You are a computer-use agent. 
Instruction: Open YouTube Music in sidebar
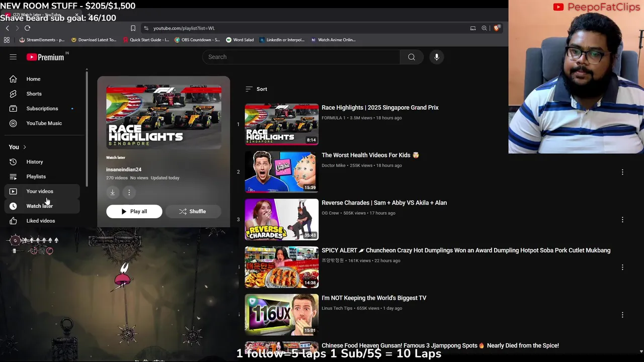click(x=42, y=123)
